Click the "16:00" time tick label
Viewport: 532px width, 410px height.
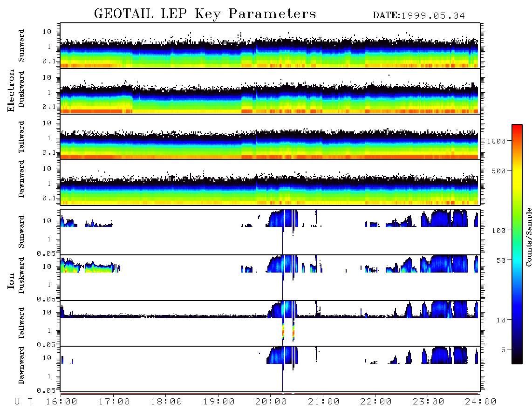pyautogui.click(x=61, y=402)
